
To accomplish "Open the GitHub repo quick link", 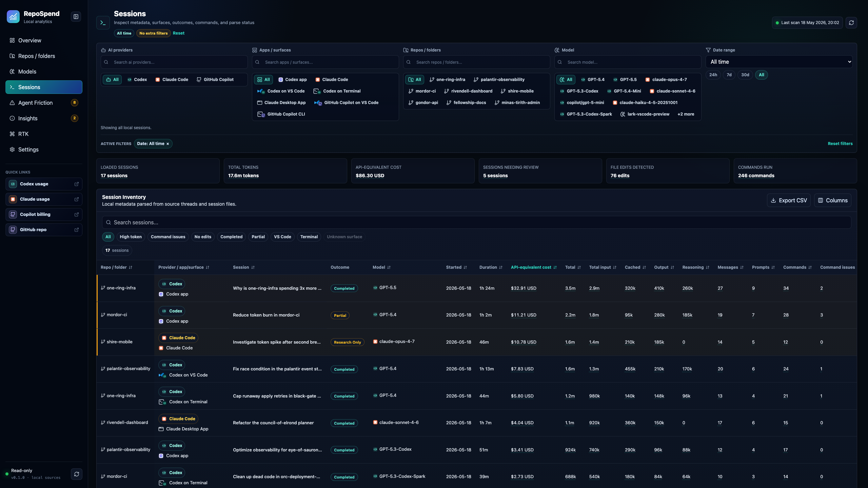I will 44,230.
